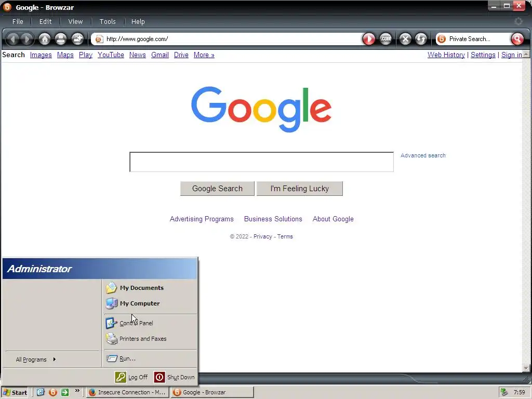Click the Google Search button

[217, 189]
